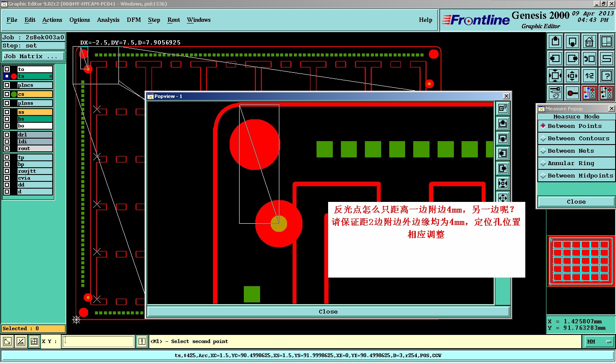Select the bs layer name

35,119
